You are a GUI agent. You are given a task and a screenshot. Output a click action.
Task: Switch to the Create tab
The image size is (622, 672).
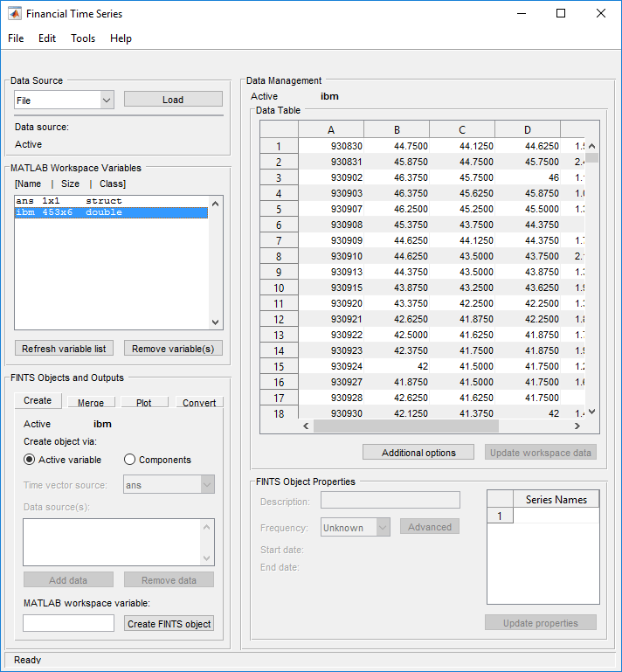[38, 400]
